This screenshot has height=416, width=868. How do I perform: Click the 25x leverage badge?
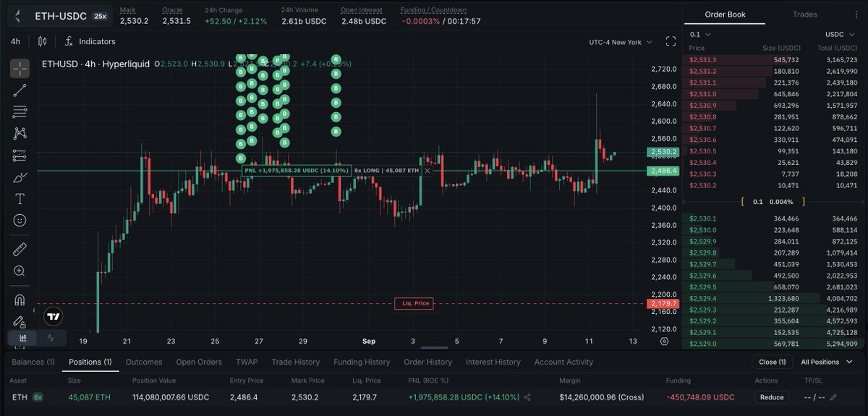click(100, 15)
